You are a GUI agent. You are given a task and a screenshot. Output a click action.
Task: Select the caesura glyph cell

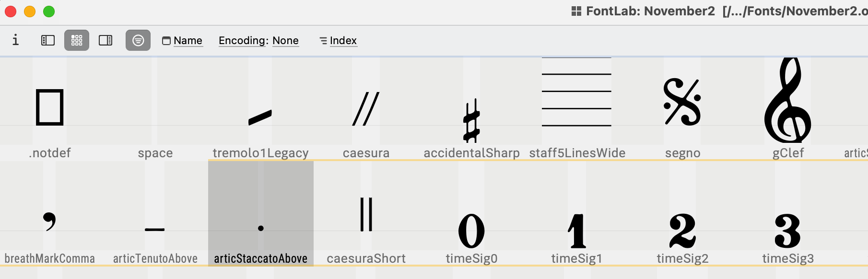click(x=366, y=108)
